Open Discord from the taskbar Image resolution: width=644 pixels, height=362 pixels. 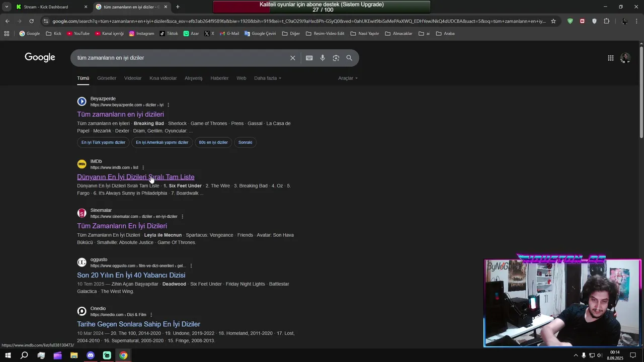coord(91,355)
